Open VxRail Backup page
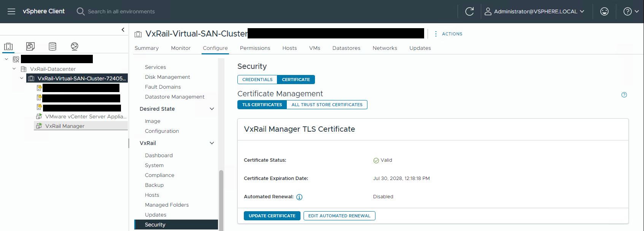Viewport: 644px width, 231px height. tap(154, 185)
